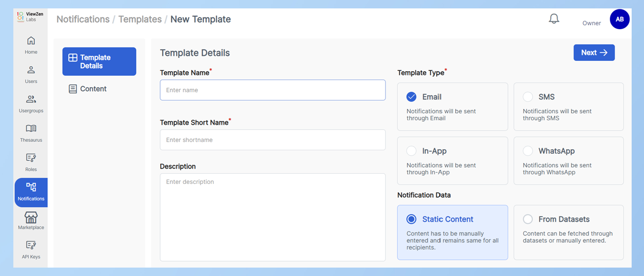Open the AB user avatar
Screen dimensions: 644x276
[x=619, y=19]
